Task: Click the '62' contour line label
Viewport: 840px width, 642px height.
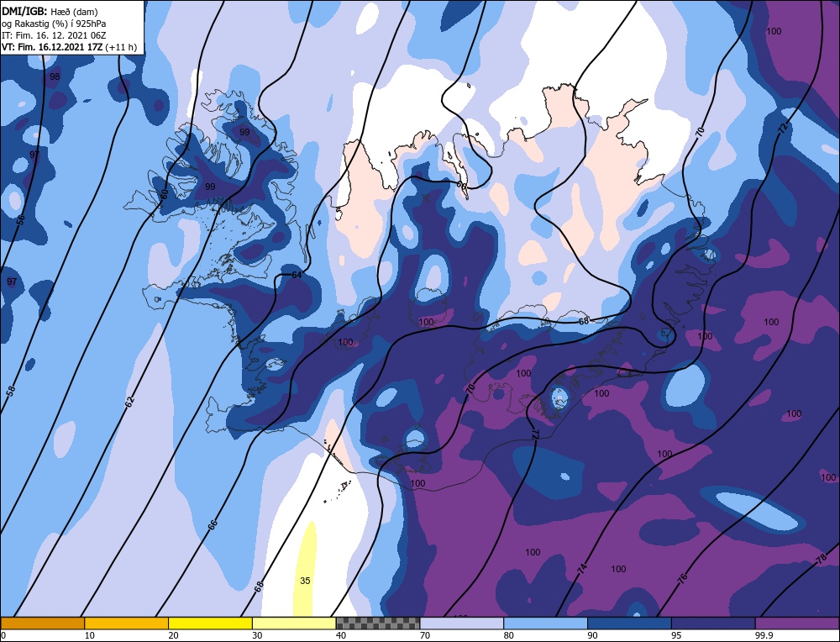Action: 129,402
